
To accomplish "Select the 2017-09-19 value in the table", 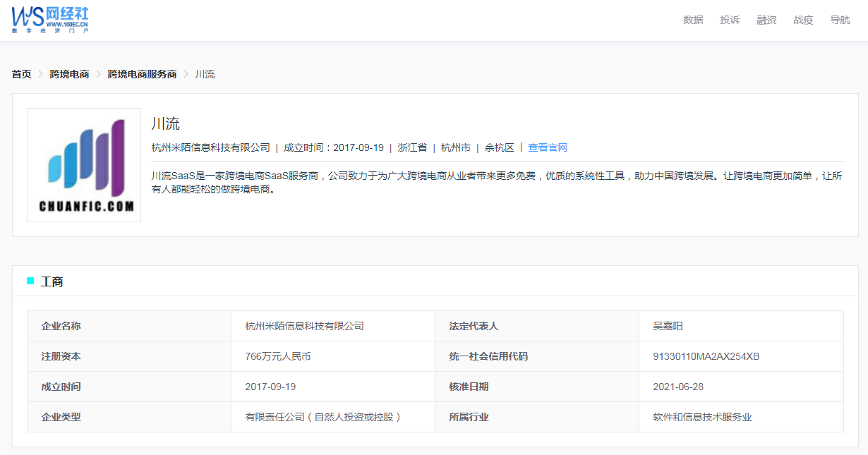I will pyautogui.click(x=270, y=387).
